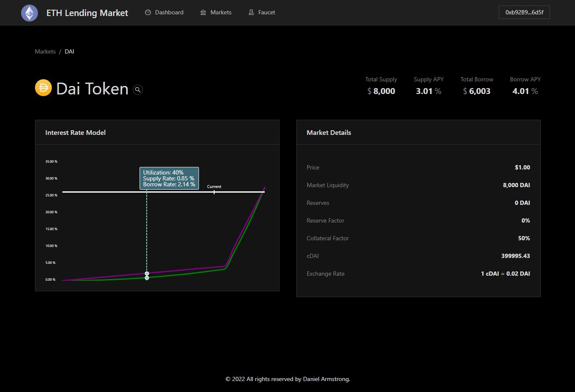This screenshot has height=392, width=575.
Task: Click the Ethereum logo icon
Action: [x=30, y=13]
